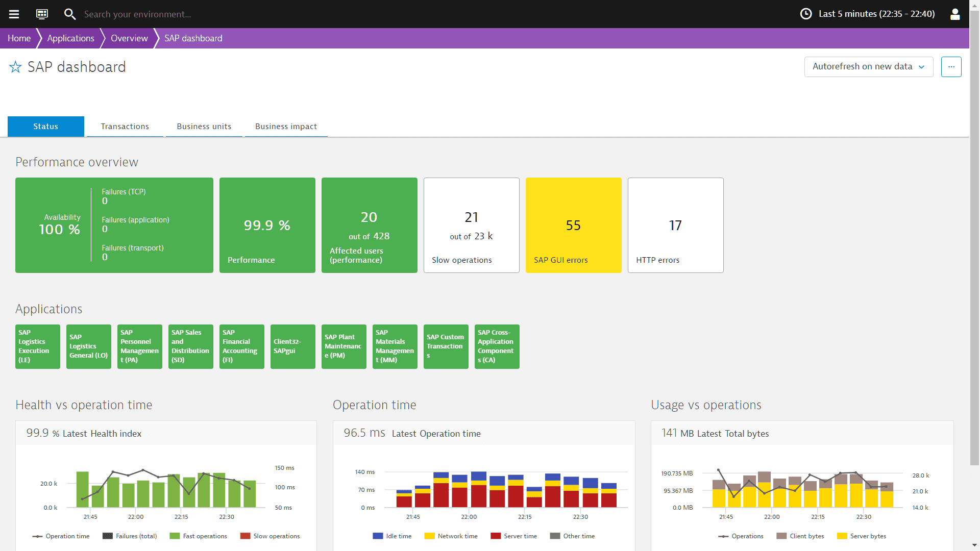Viewport: 980px width, 551px height.
Task: Open SAP Cross-Application Components (CA) tile
Action: tap(497, 346)
